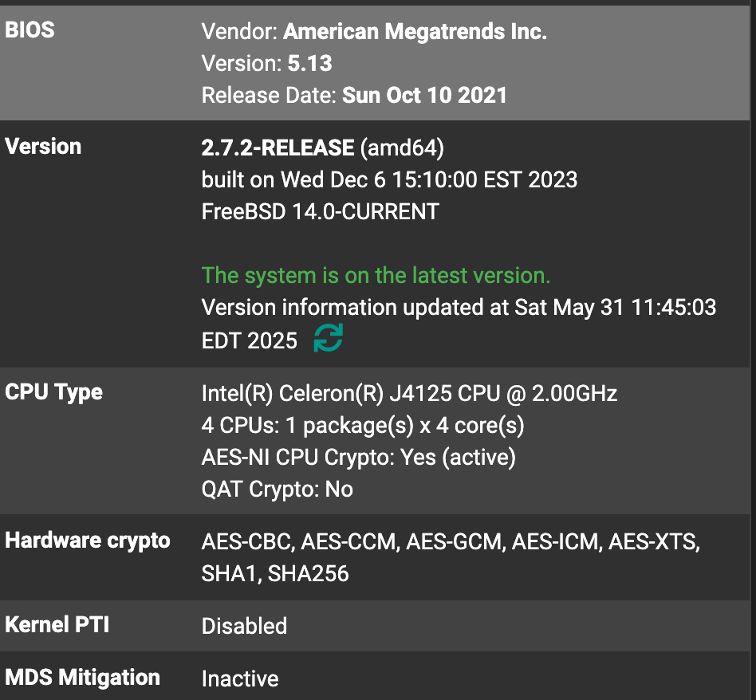This screenshot has width=756, height=700.
Task: Click the Version row label
Action: (x=43, y=147)
